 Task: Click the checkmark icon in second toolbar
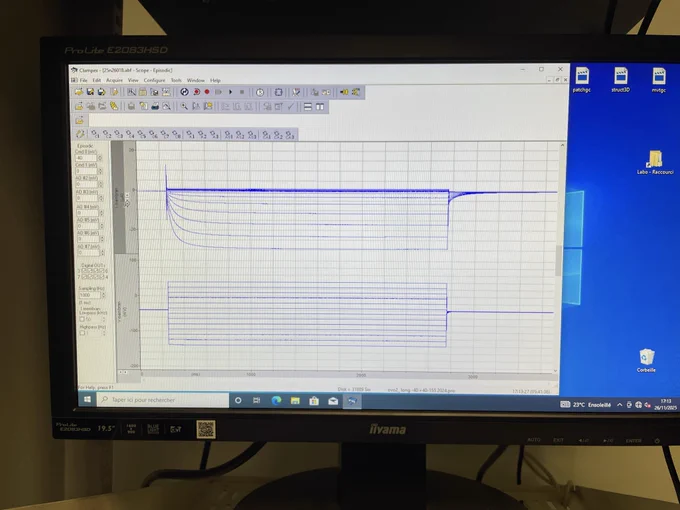[291, 106]
